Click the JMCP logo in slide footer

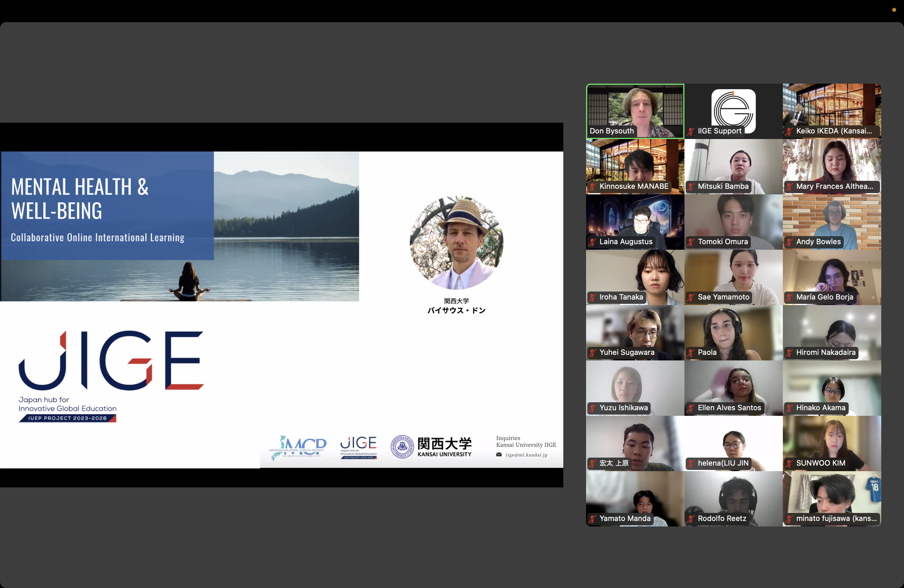click(x=297, y=447)
